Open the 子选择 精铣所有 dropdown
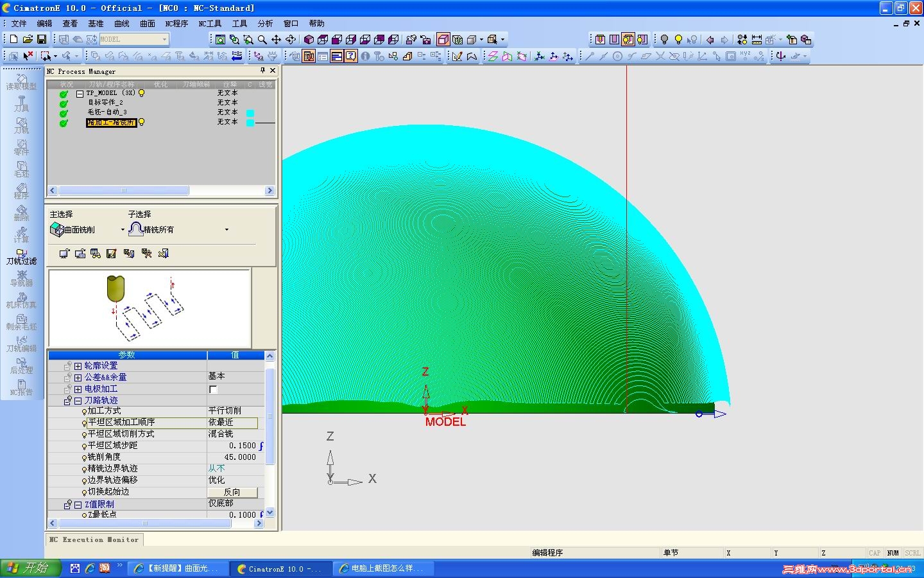924x578 pixels. pyautogui.click(x=227, y=229)
